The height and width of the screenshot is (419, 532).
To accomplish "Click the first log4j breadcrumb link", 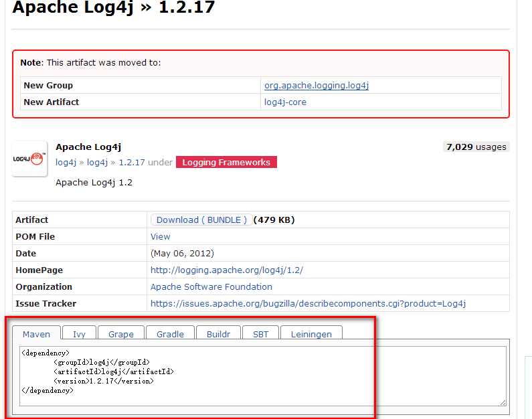I will [x=66, y=162].
